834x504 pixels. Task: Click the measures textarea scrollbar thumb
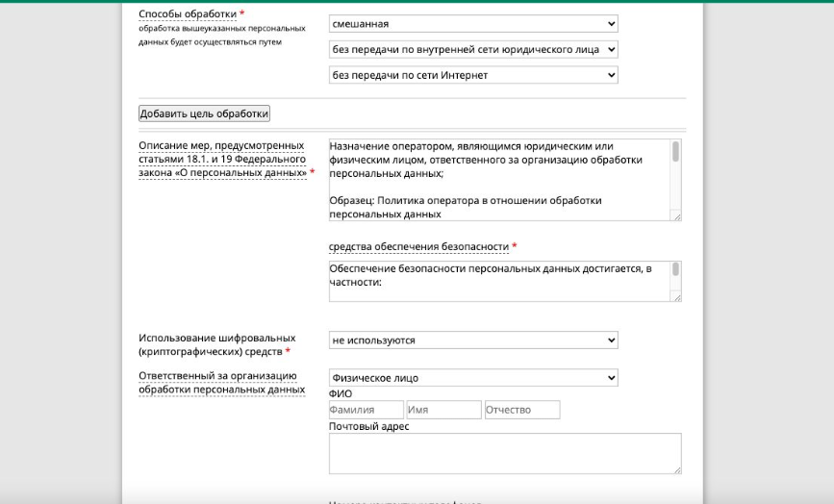[x=675, y=152]
